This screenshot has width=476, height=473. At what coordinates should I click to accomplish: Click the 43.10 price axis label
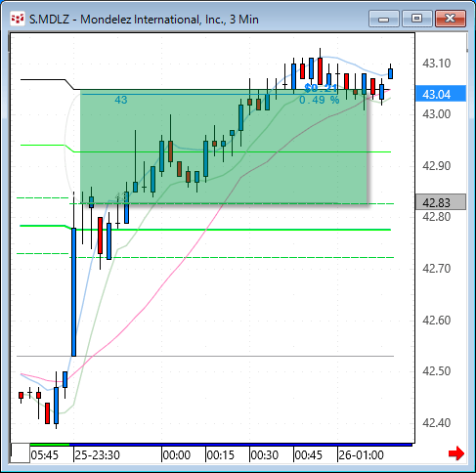(x=436, y=64)
